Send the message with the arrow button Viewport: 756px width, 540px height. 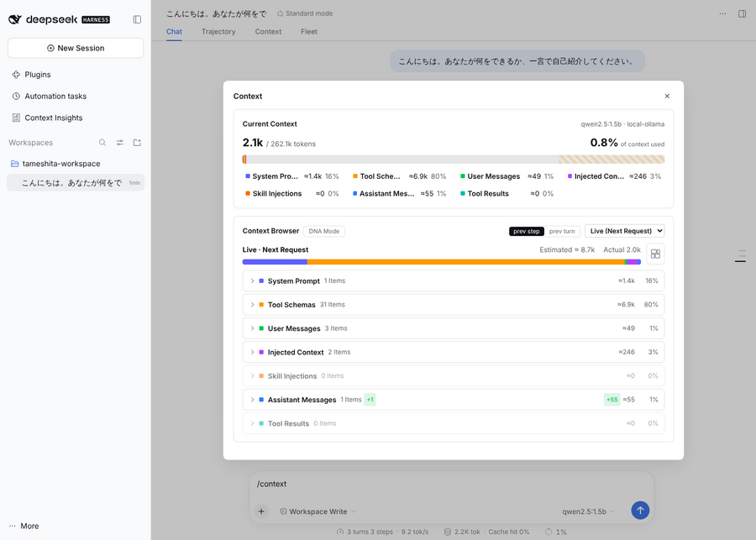click(x=640, y=510)
